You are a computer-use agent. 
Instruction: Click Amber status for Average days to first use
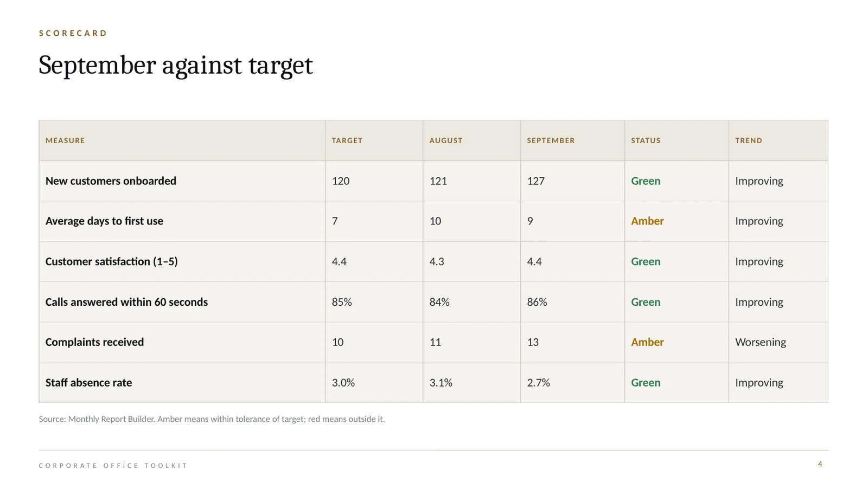pyautogui.click(x=647, y=221)
